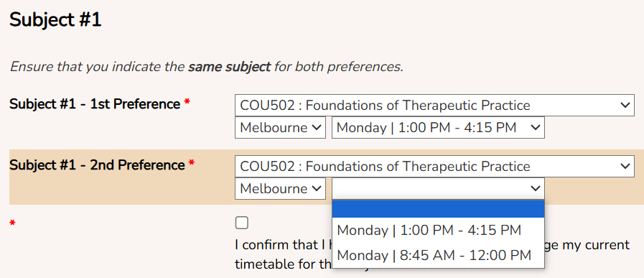
Task: Select the blank highlighted option in time list
Action: [x=438, y=209]
